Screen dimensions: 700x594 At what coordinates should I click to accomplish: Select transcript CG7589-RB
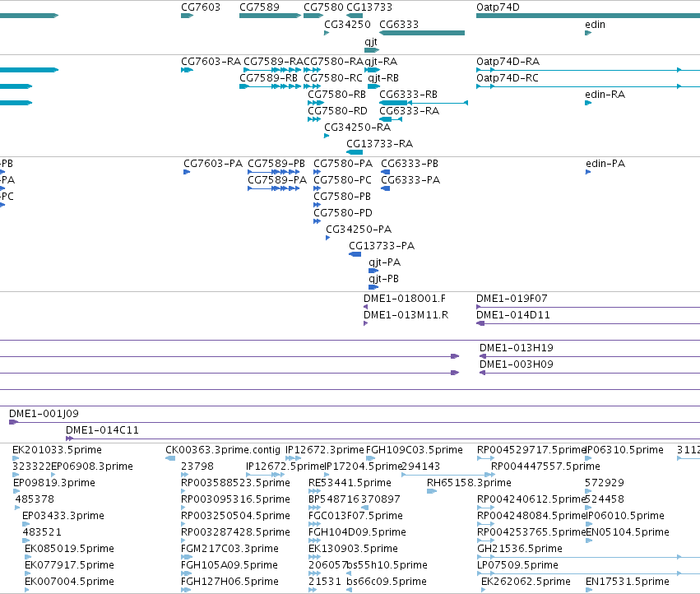coord(268,77)
